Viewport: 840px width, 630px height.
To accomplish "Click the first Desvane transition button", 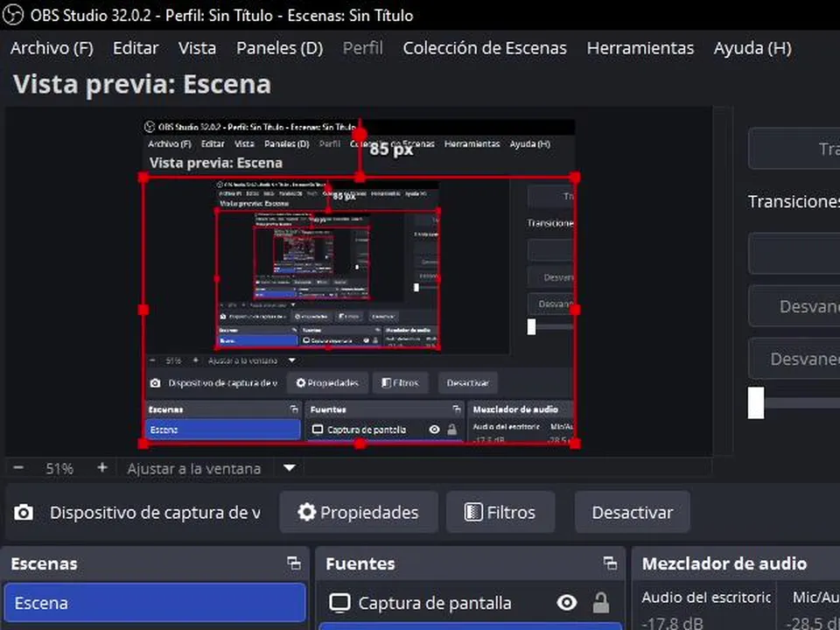I will point(795,306).
